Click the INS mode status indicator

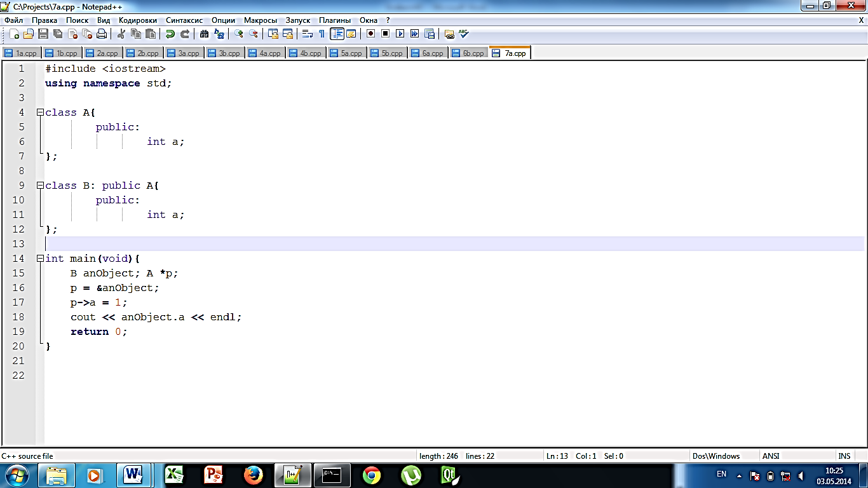point(844,456)
